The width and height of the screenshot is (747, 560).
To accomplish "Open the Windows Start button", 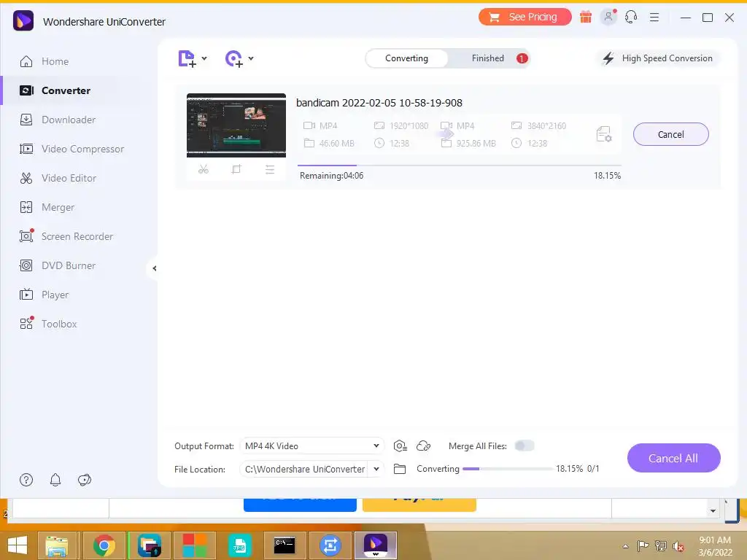I will pos(17,545).
